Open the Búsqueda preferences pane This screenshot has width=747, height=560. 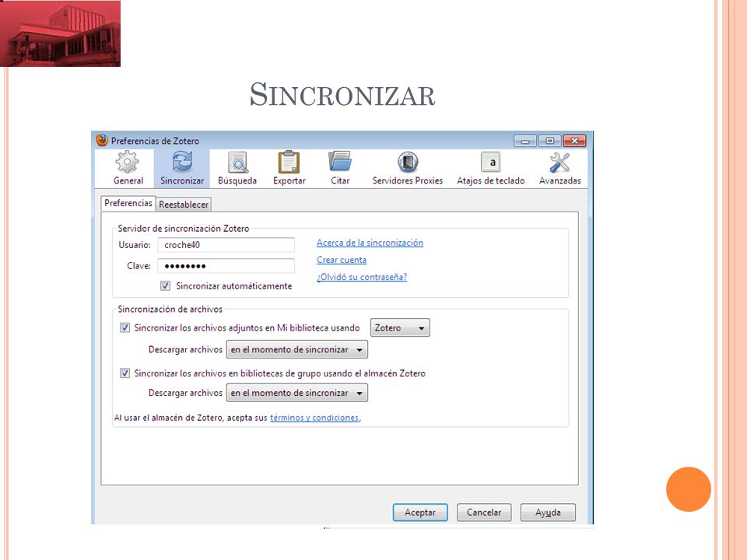[x=237, y=168]
